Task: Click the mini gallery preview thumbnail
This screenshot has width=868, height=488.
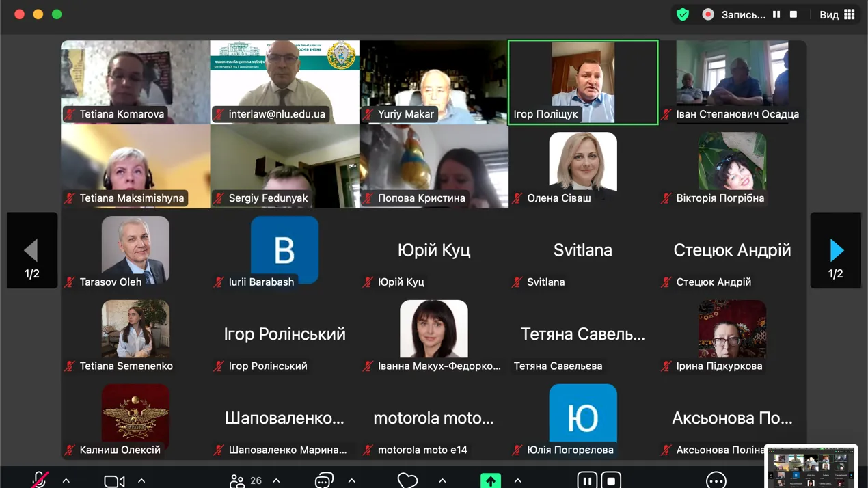Action: [x=811, y=467]
